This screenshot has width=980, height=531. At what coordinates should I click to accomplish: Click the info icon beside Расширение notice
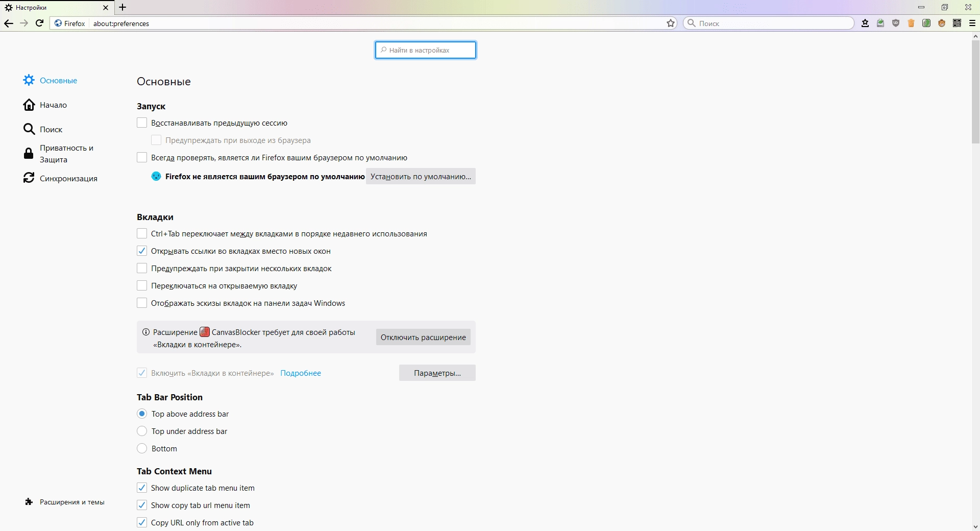(146, 332)
